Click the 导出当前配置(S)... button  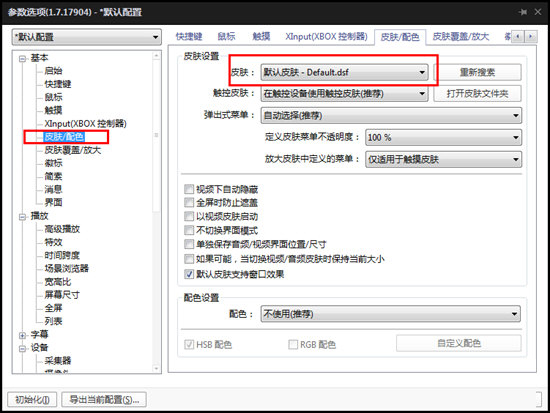point(104,399)
